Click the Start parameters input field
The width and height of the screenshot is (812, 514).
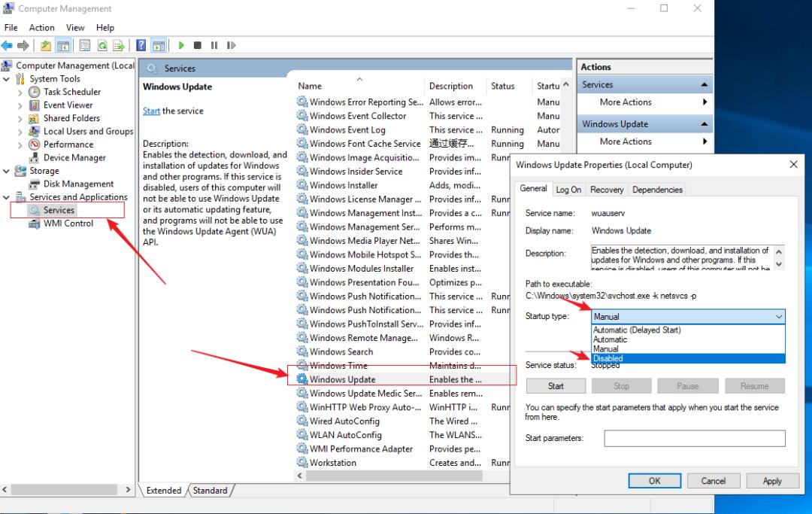point(694,438)
